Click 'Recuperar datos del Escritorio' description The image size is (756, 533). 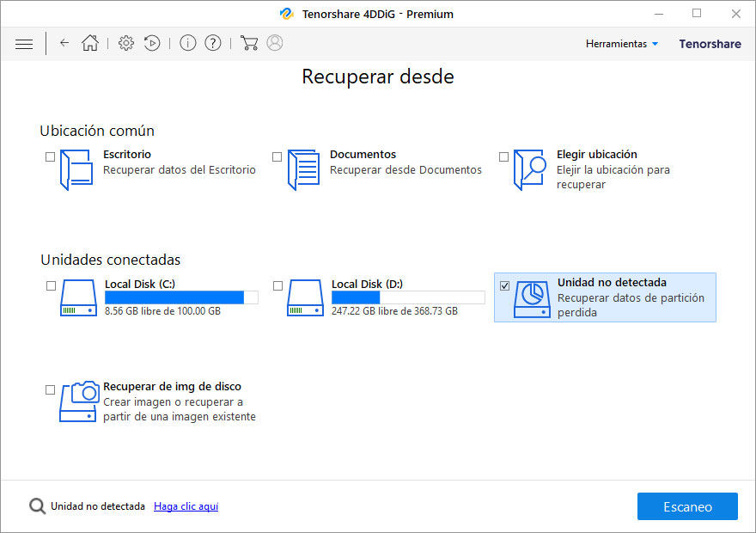180,170
